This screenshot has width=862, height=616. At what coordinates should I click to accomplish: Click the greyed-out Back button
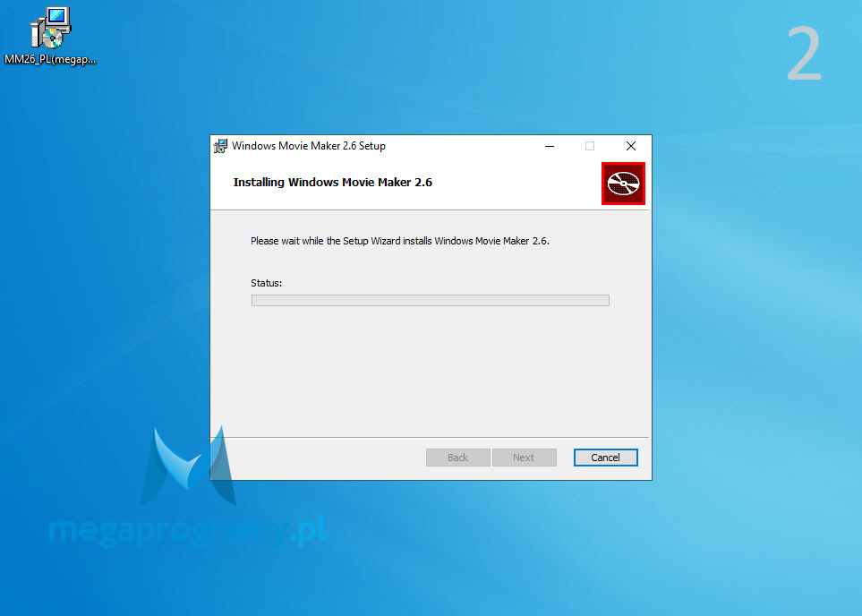458,458
